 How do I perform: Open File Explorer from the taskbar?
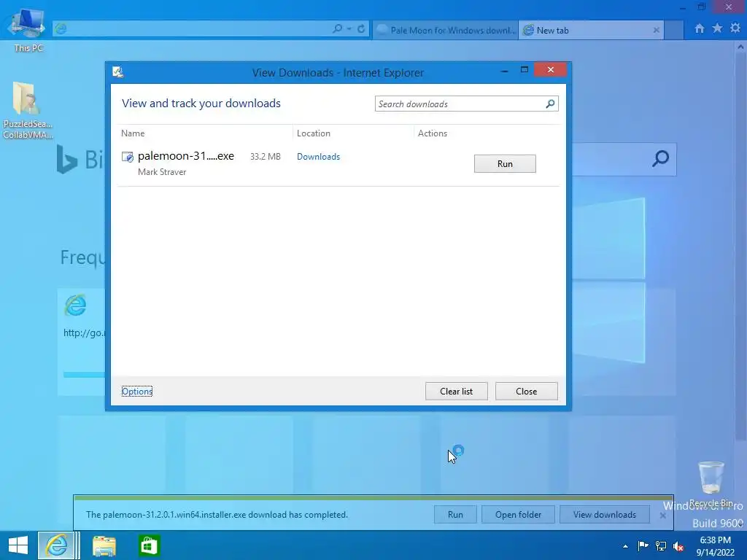click(104, 545)
